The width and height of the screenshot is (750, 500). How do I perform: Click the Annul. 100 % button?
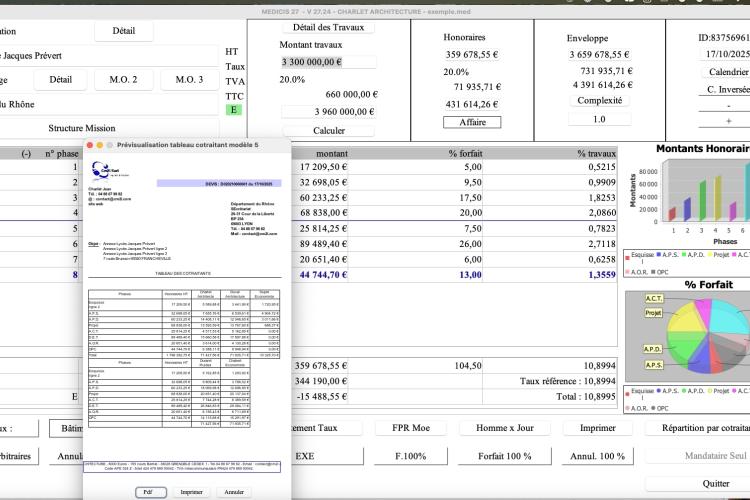(597, 456)
